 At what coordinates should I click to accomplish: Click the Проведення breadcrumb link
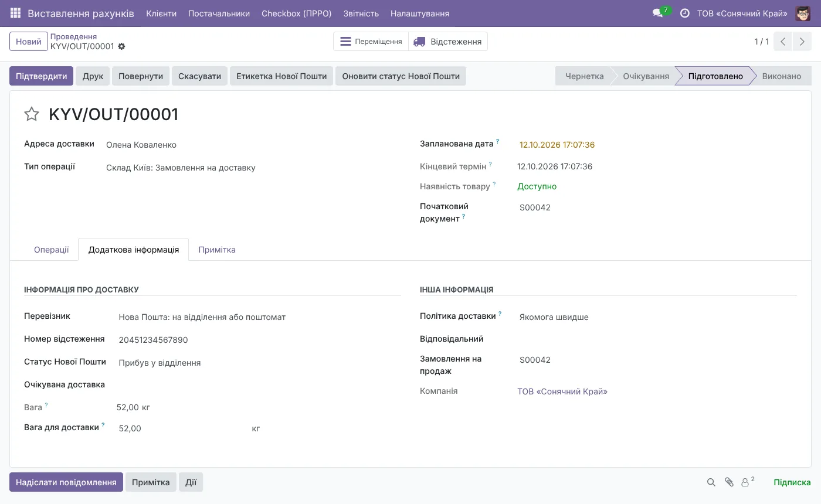pyautogui.click(x=73, y=36)
